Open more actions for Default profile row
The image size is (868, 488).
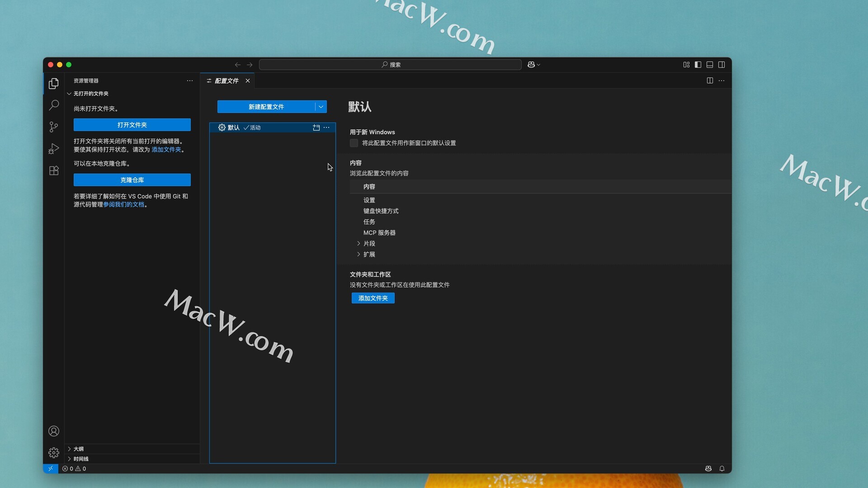tap(326, 127)
